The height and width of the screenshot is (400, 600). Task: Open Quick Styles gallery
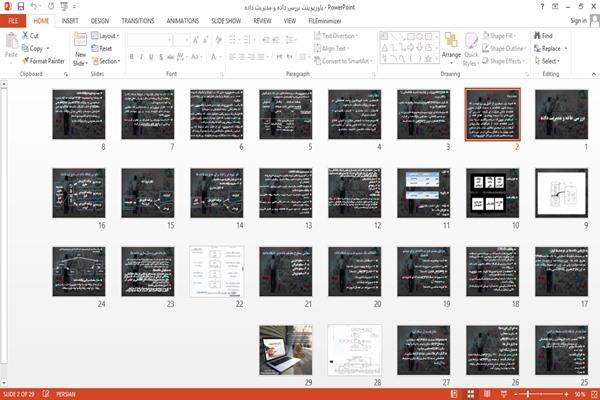click(x=471, y=50)
